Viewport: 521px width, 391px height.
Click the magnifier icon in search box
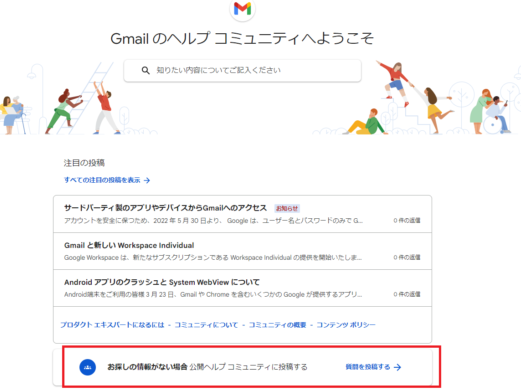click(145, 70)
